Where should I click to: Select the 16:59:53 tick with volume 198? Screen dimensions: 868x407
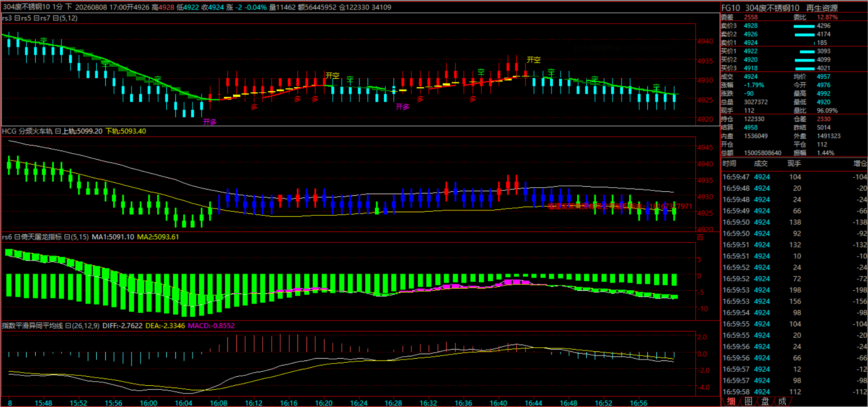click(x=794, y=290)
